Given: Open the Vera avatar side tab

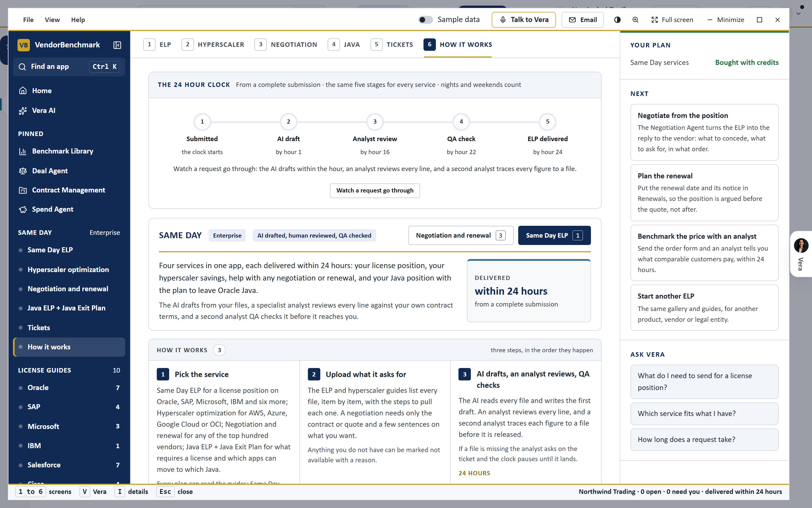Looking at the screenshot, I should tap(801, 254).
